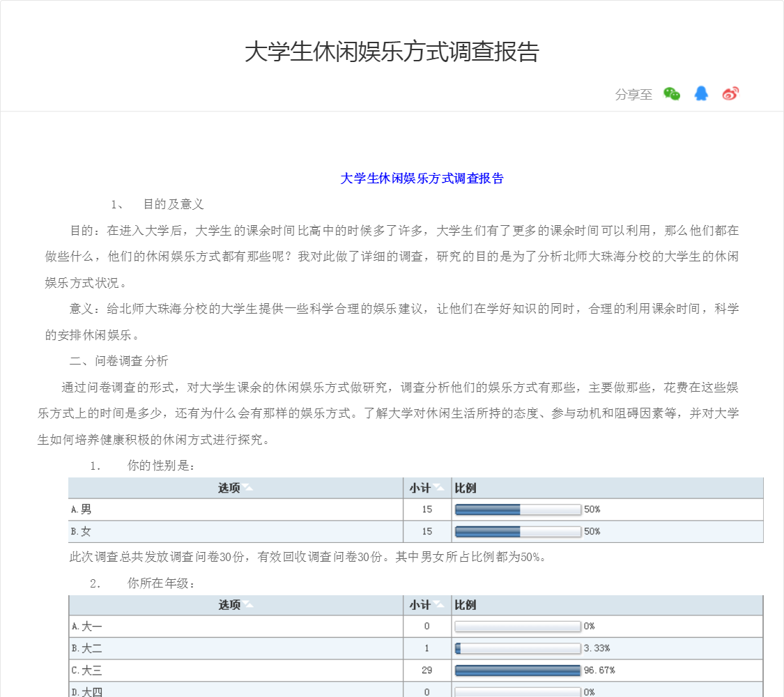Click the C.大三 96.67% progress bar

pyautogui.click(x=518, y=671)
